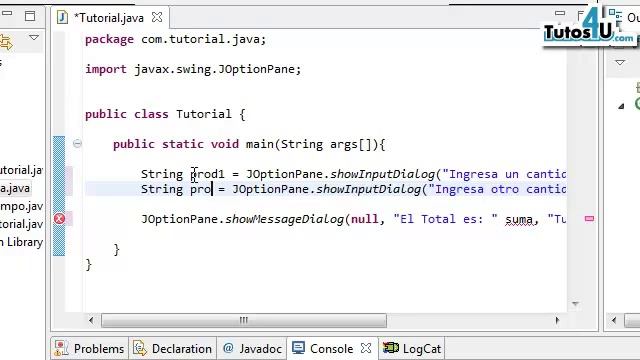Open the Outline view menu arrow
The width and height of the screenshot is (640, 360).
620,62
